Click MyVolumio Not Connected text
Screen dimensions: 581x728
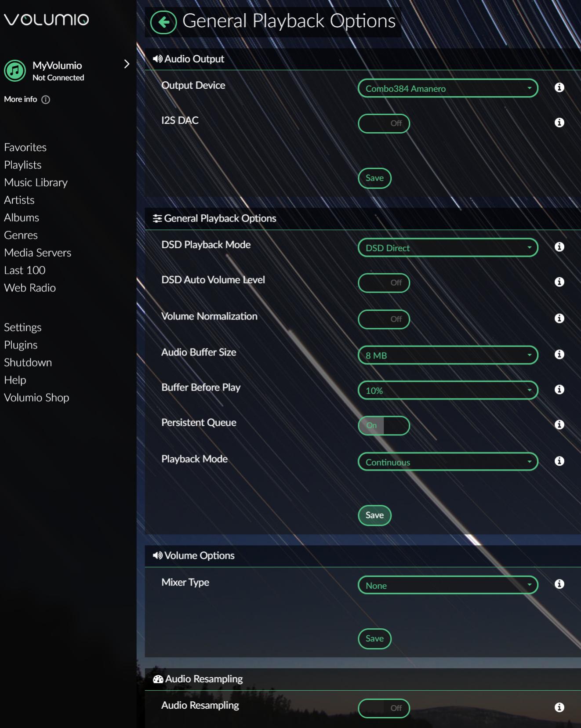58,71
